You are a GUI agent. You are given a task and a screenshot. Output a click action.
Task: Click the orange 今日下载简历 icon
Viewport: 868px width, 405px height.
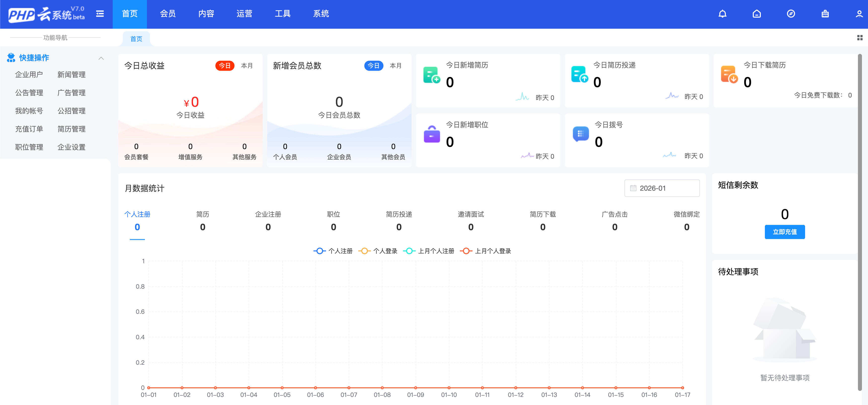(x=730, y=75)
